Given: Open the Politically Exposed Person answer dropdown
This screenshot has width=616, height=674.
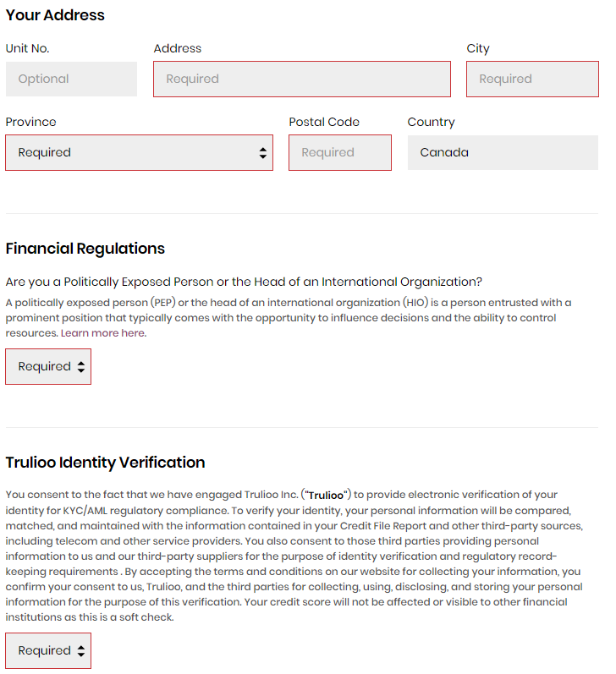Looking at the screenshot, I should click(48, 367).
